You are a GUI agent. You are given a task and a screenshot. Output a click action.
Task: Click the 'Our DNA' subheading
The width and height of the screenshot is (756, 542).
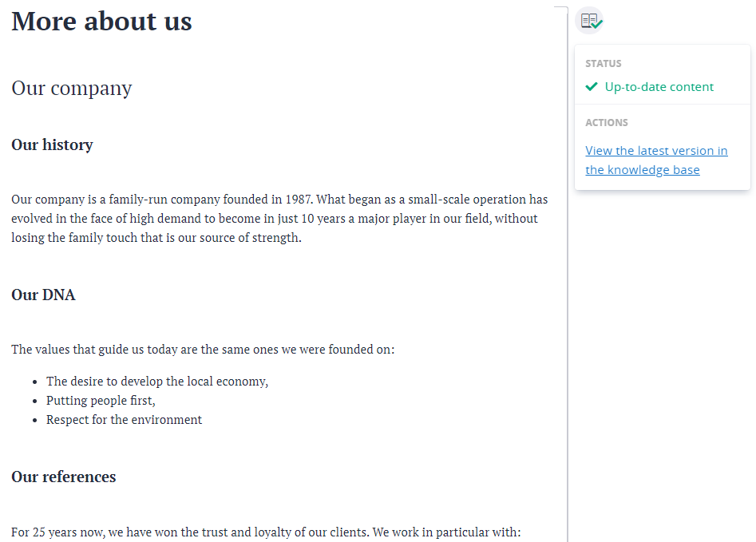pyautogui.click(x=43, y=295)
